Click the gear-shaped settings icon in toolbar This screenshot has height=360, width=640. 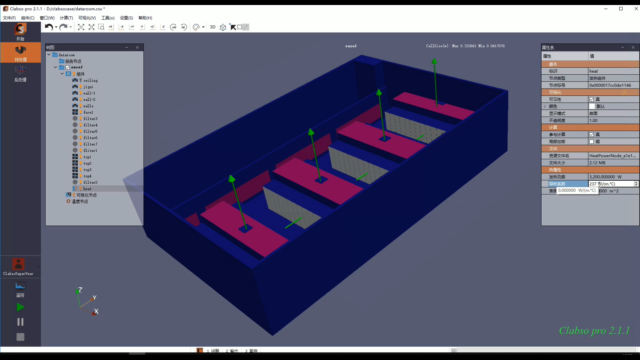tap(223, 27)
